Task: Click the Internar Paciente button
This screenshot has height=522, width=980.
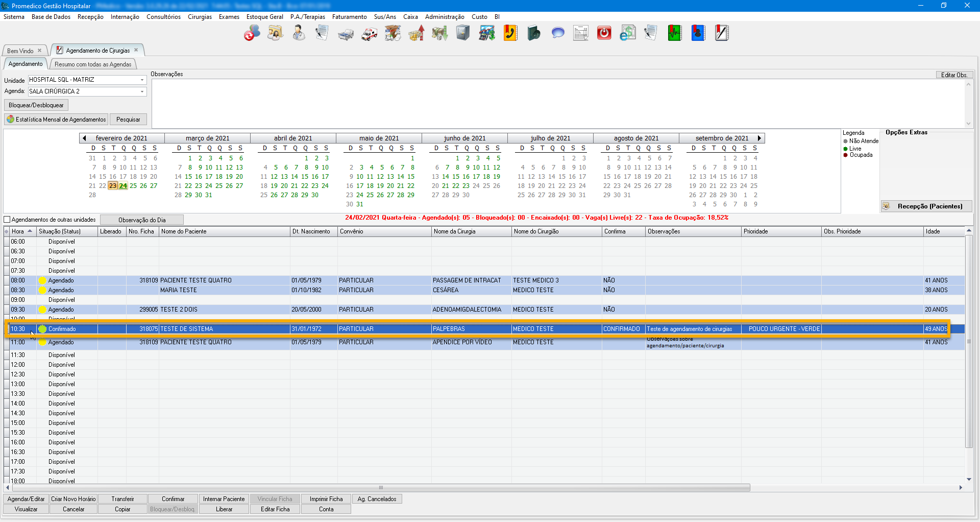Action: pos(224,499)
